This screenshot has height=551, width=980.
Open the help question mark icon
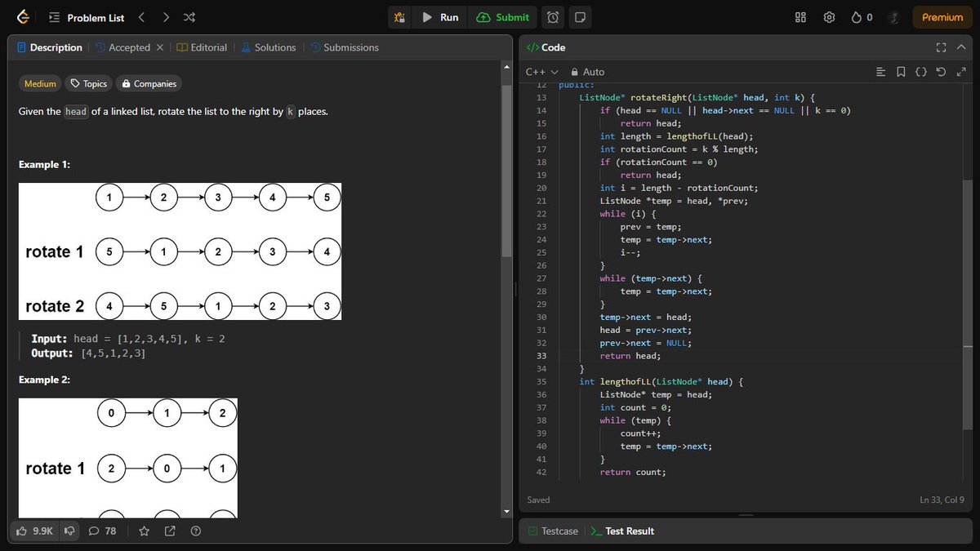(x=195, y=531)
